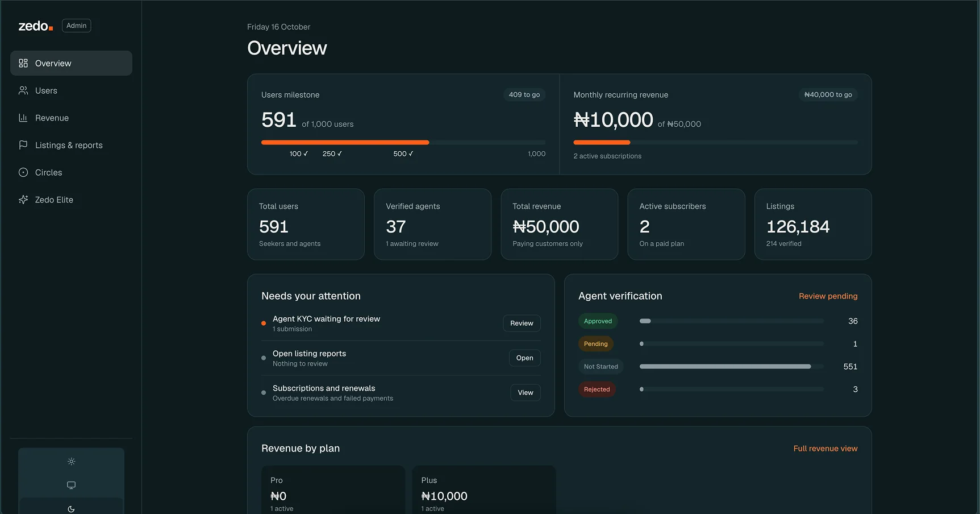980x514 pixels.
Task: Click the zedo logo
Action: pyautogui.click(x=36, y=26)
